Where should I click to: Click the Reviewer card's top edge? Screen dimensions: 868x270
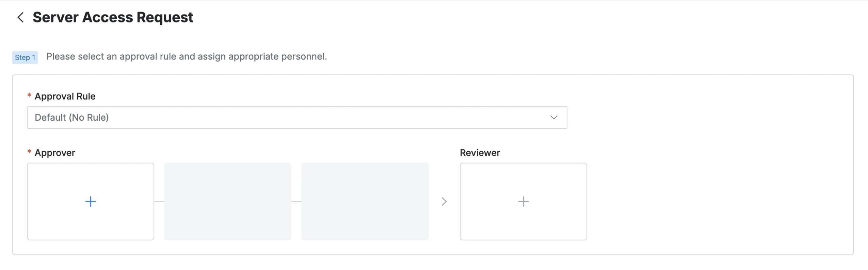click(x=523, y=163)
